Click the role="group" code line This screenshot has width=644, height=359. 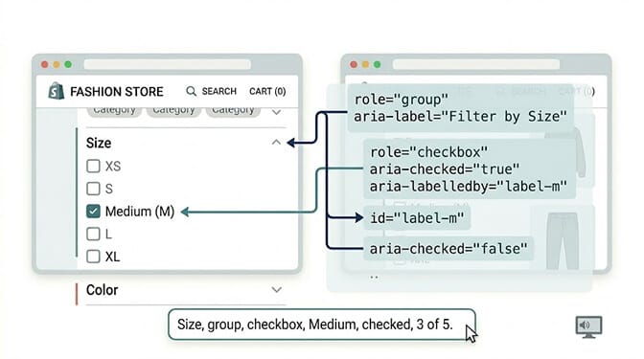401,100
